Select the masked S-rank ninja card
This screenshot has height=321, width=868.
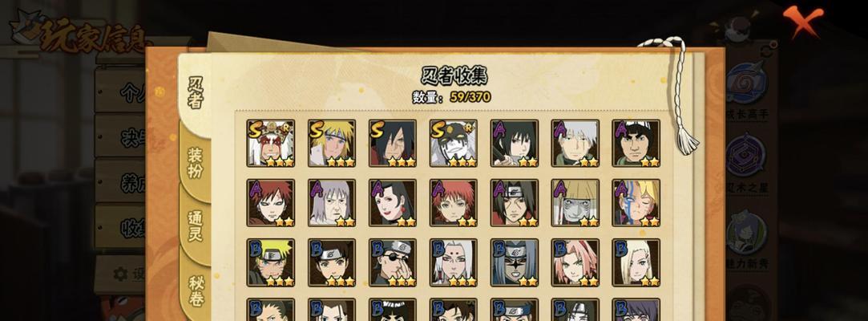coord(454,143)
